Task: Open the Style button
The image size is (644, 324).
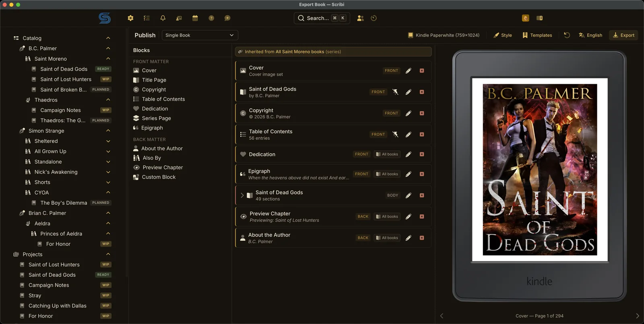Action: [x=503, y=35]
